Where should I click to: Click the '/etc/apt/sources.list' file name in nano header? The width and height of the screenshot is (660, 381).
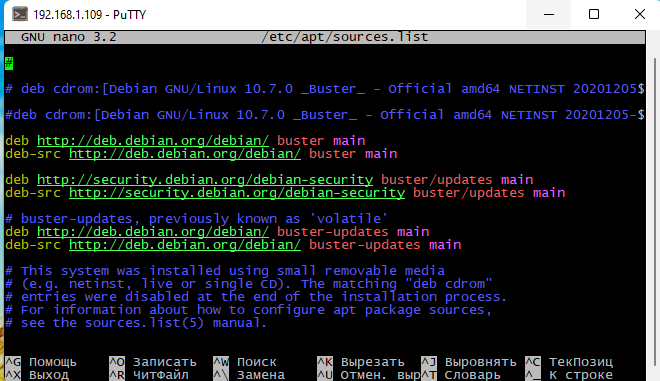click(x=345, y=37)
